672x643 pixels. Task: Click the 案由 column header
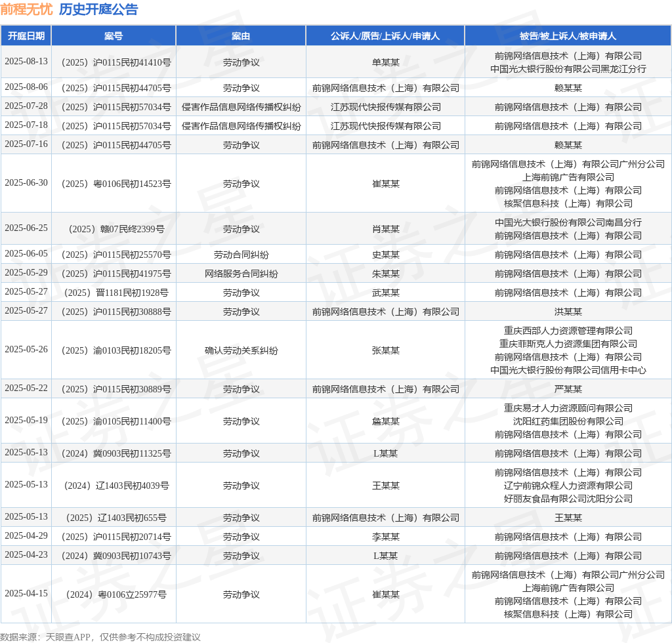[x=241, y=36]
